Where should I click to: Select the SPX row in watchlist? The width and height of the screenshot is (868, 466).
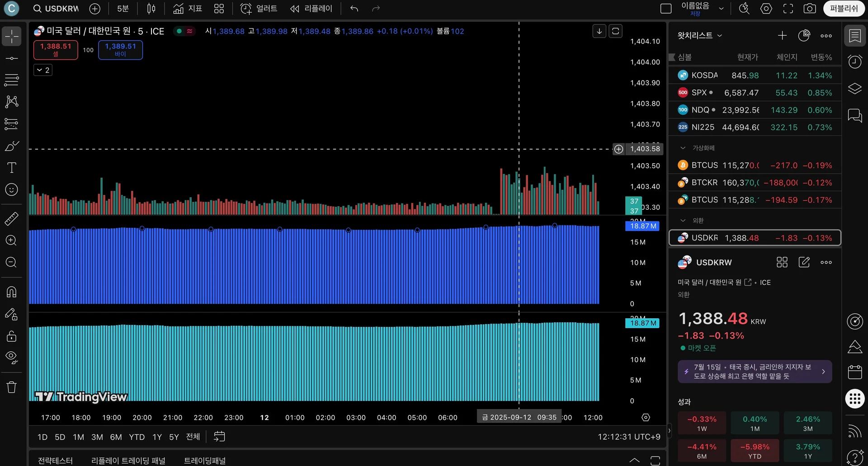click(x=755, y=93)
